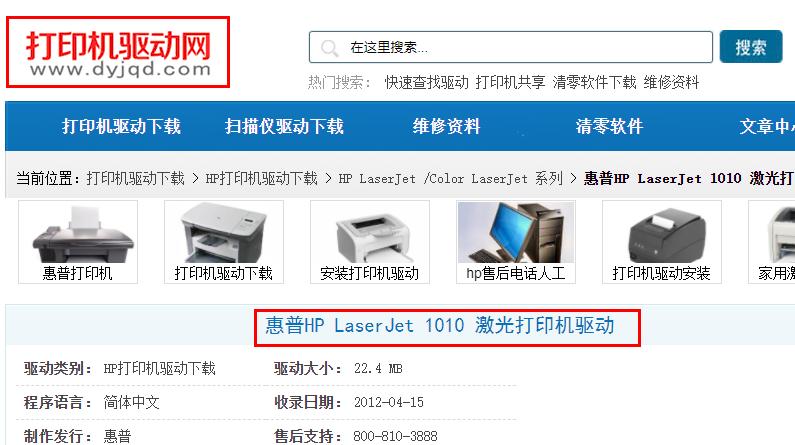Open the 惠普打印机 printer thumbnail
The width and height of the screenshot is (795, 445).
click(78, 242)
